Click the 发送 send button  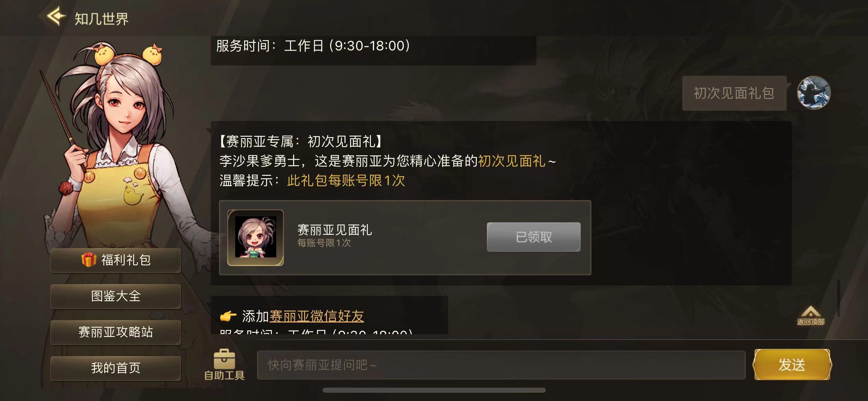(792, 365)
